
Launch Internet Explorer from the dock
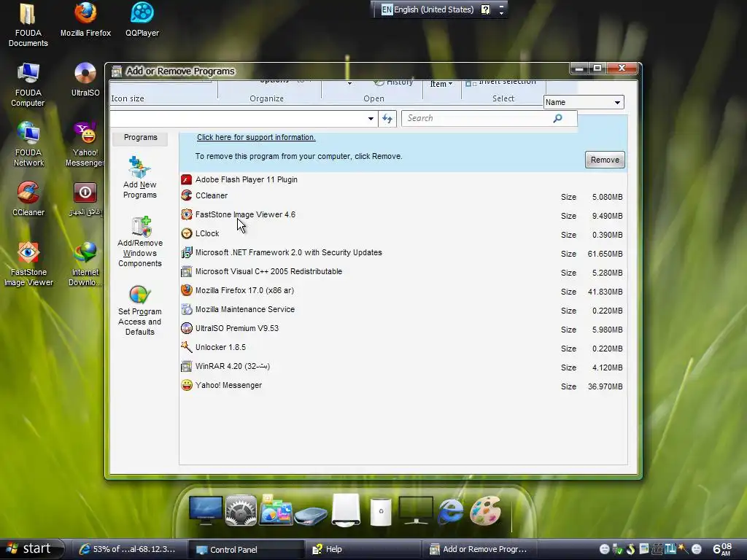pyautogui.click(x=450, y=511)
